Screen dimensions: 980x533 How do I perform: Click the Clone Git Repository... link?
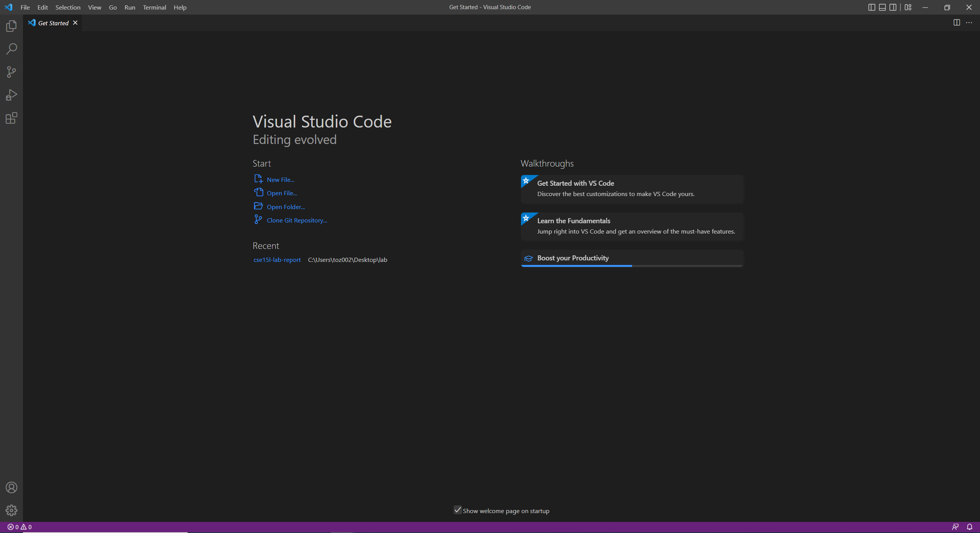point(297,220)
